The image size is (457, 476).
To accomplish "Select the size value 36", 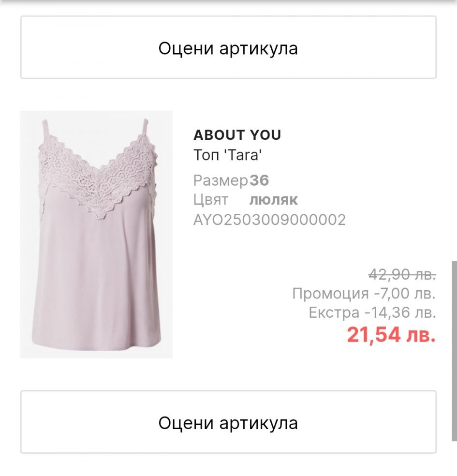I will pos(259,180).
